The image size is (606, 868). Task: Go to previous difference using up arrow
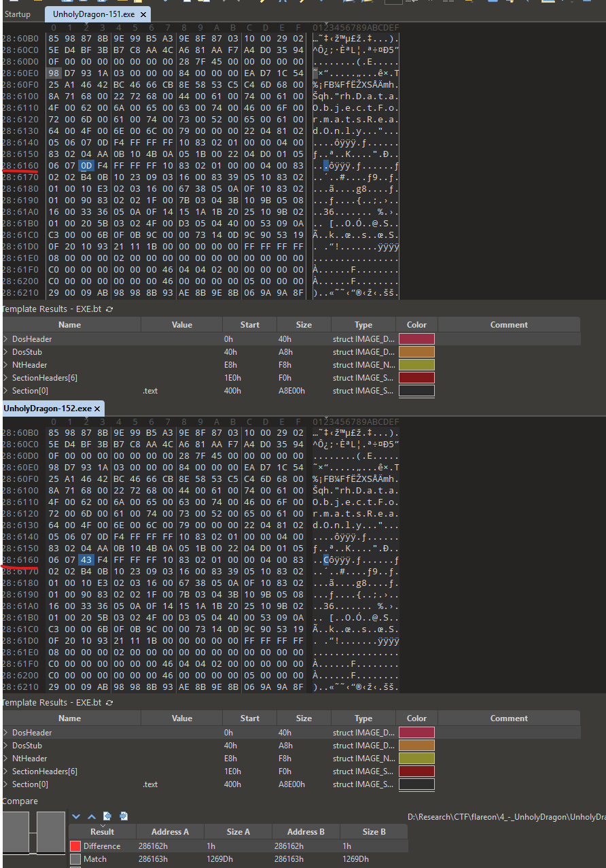pyautogui.click(x=91, y=816)
